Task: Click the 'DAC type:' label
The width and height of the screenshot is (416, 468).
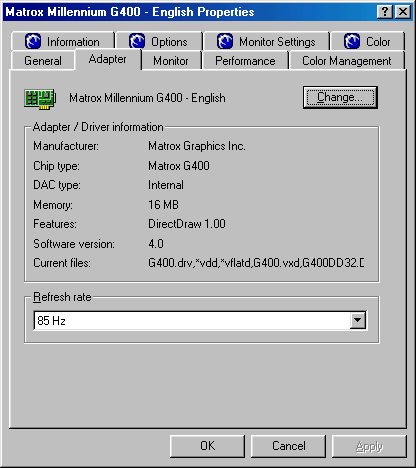Action: pyautogui.click(x=57, y=185)
